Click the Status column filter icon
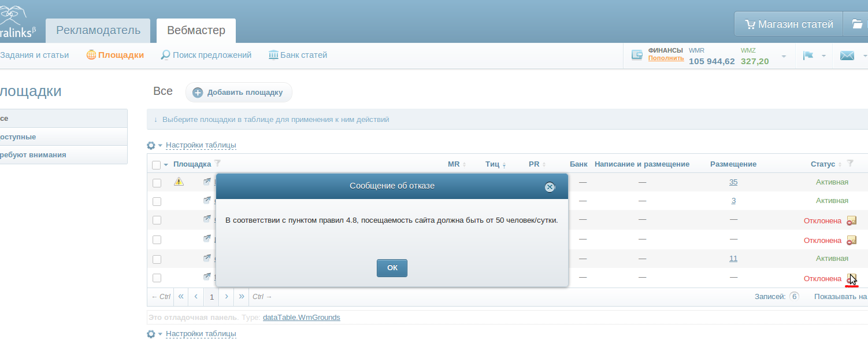This screenshot has height=350, width=868. (x=850, y=164)
